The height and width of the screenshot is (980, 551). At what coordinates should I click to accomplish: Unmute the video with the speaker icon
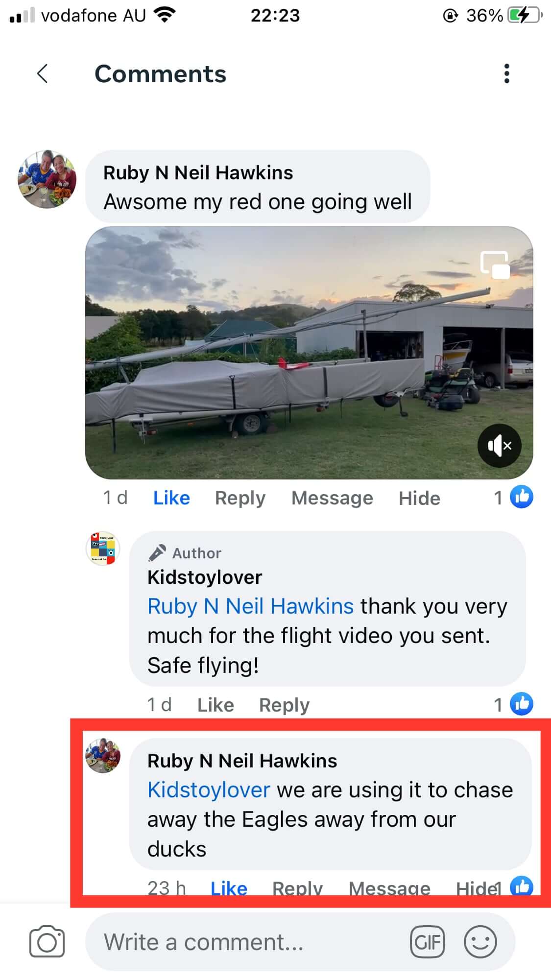point(499,446)
